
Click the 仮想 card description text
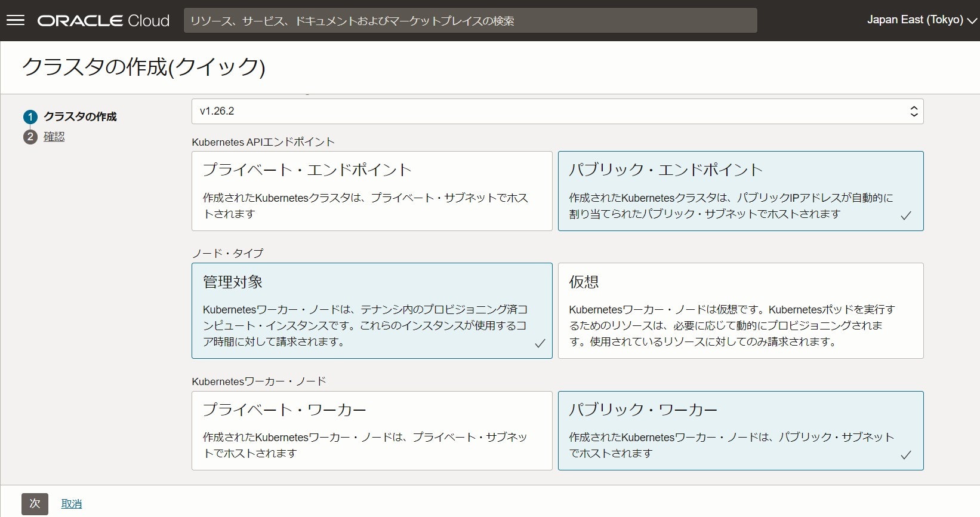click(x=732, y=325)
